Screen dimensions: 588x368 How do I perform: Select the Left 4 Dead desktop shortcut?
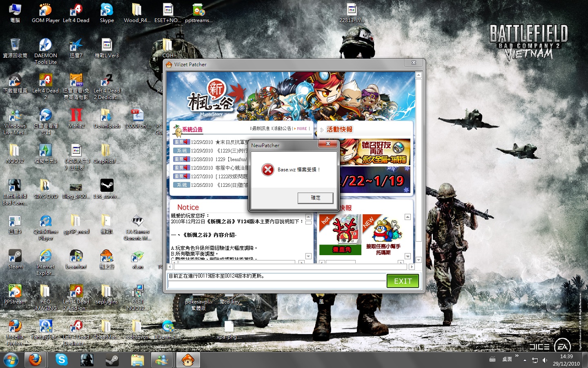click(76, 13)
